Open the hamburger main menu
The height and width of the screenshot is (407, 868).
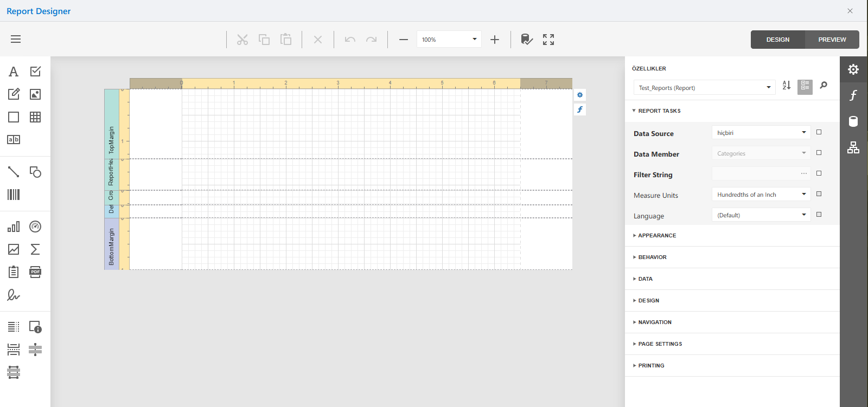[x=16, y=39]
